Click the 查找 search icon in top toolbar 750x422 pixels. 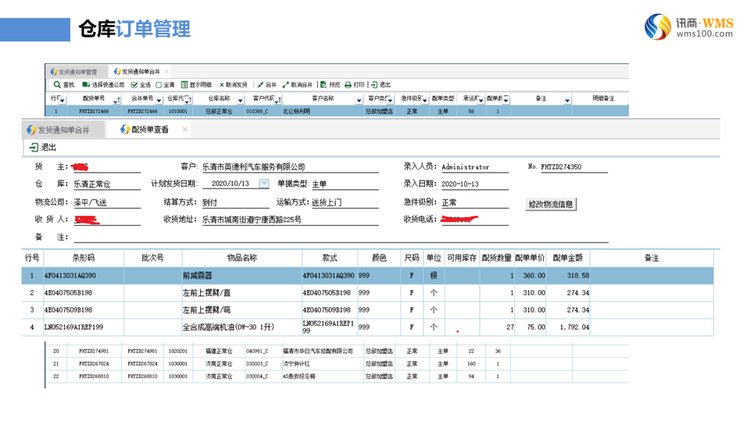coord(57,85)
